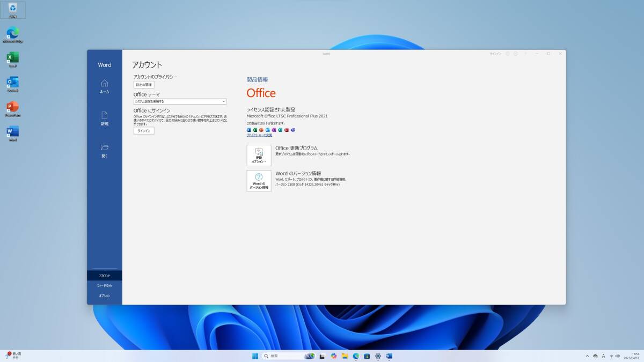This screenshot has height=362, width=644.
Task: Click the バージョン 2108 build text
Action: click(308, 184)
